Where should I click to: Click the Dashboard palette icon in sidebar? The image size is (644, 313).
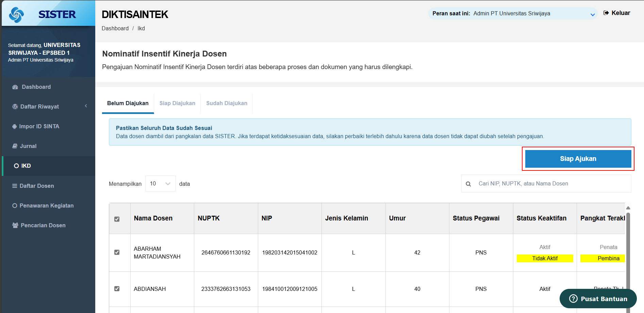pos(15,87)
